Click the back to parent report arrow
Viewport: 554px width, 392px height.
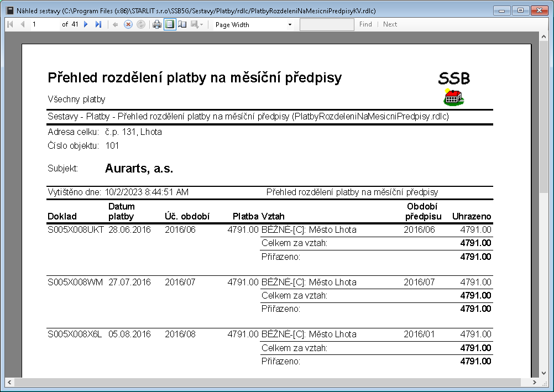tap(115, 24)
